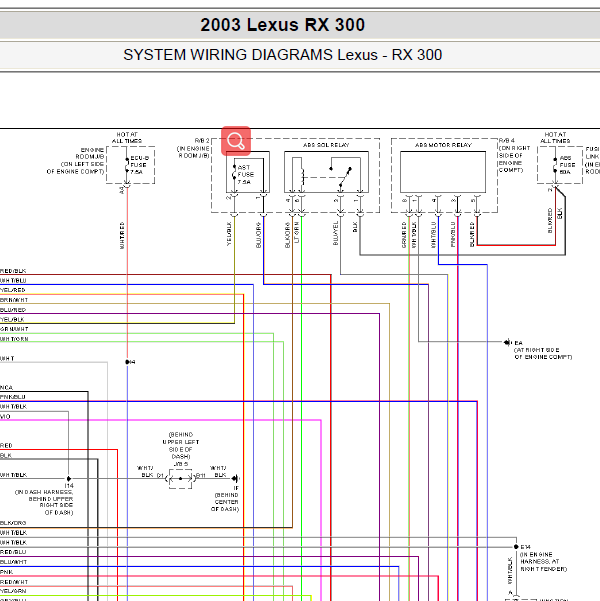Click the vertical WHT/RED wire label
The image size is (600, 601).
click(x=122, y=235)
